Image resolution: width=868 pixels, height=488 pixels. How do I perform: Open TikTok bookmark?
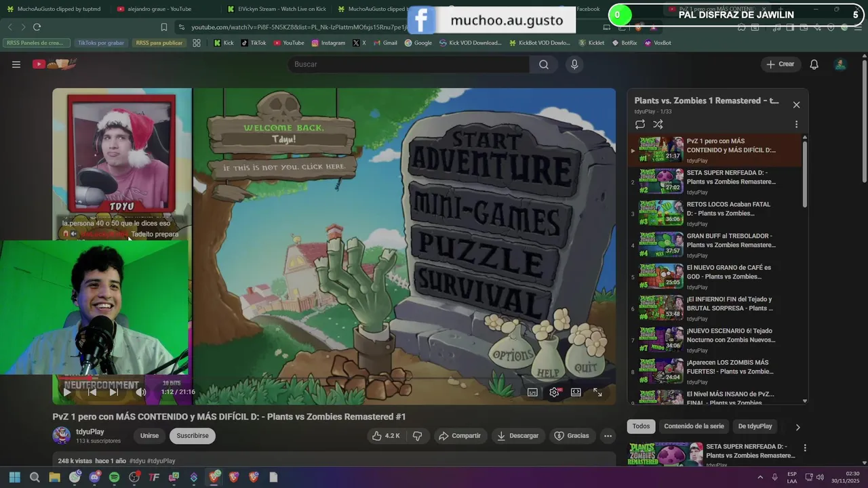254,43
